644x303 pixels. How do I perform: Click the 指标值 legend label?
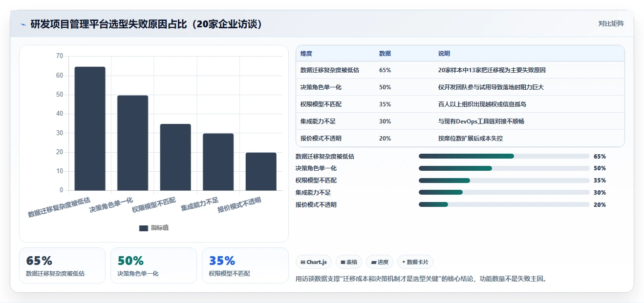(x=160, y=228)
